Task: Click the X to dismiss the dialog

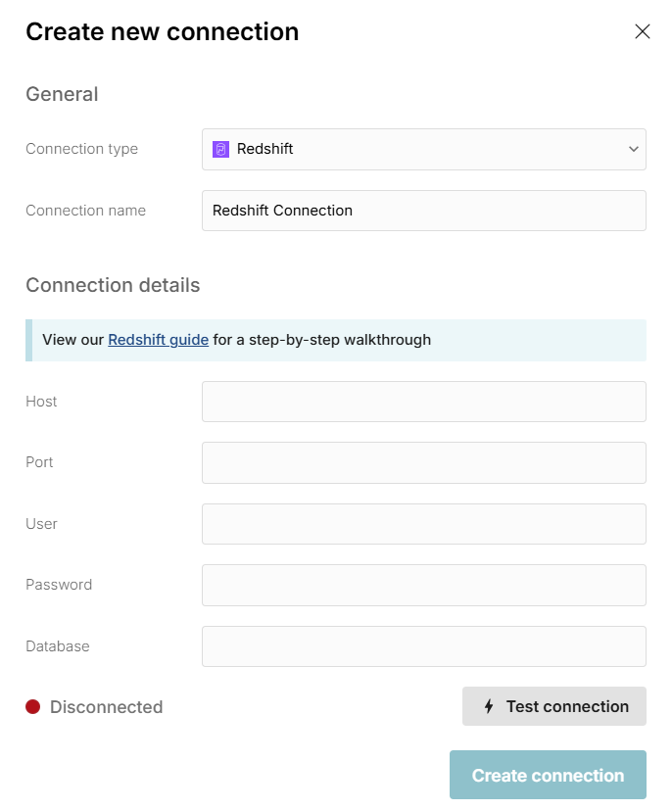Action: point(643,31)
